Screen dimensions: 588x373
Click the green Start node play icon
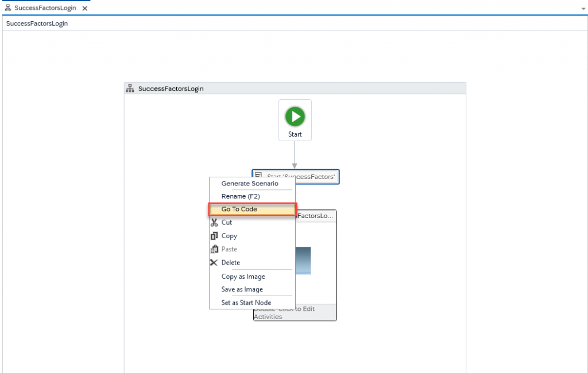point(295,116)
